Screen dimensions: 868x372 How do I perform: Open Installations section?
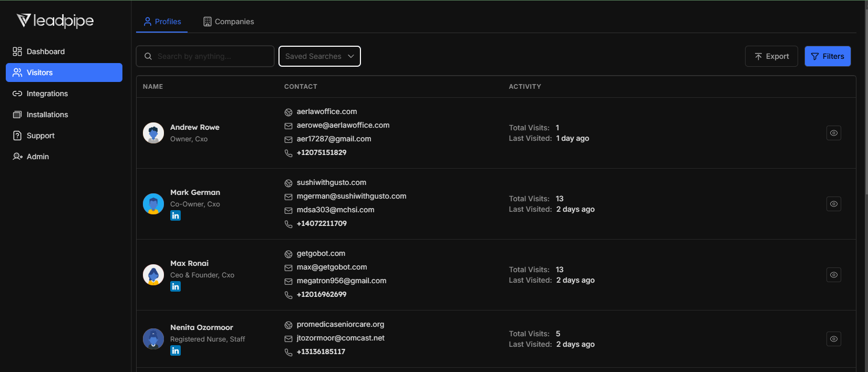[64, 115]
